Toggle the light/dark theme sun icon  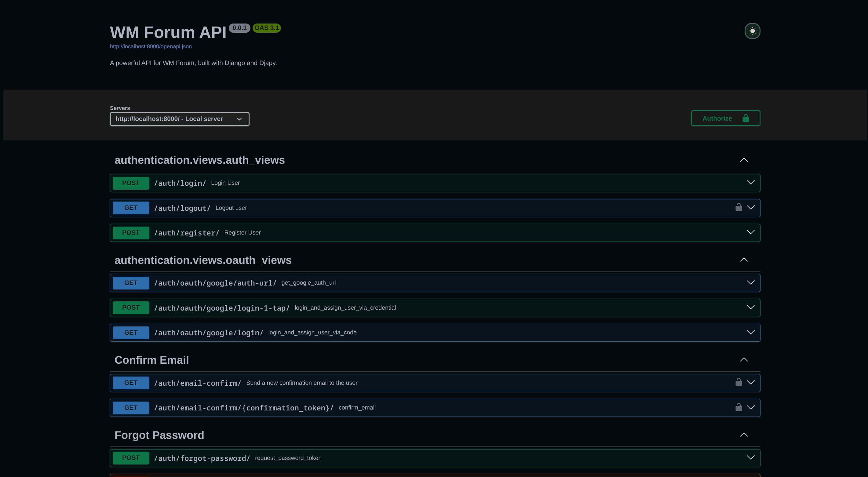pos(752,31)
